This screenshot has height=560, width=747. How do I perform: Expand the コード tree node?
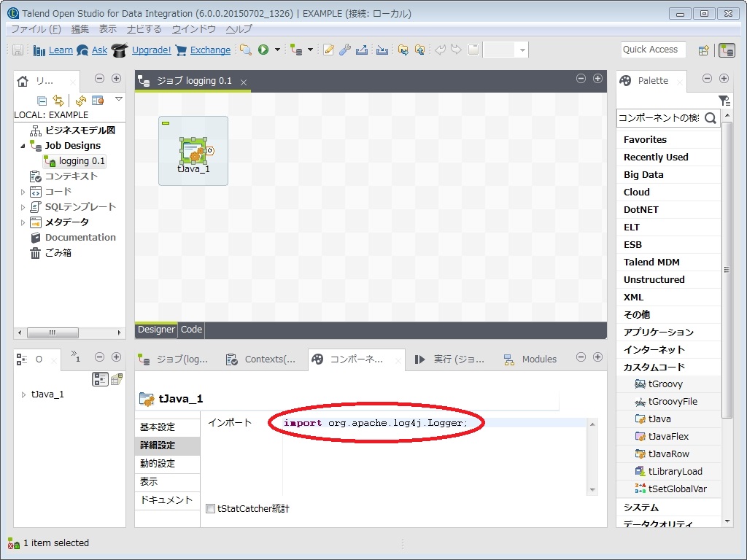pyautogui.click(x=23, y=191)
